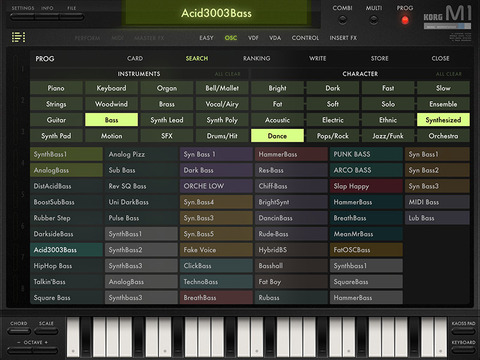
Task: Show the KEYBOARD view button
Action: pos(463,350)
